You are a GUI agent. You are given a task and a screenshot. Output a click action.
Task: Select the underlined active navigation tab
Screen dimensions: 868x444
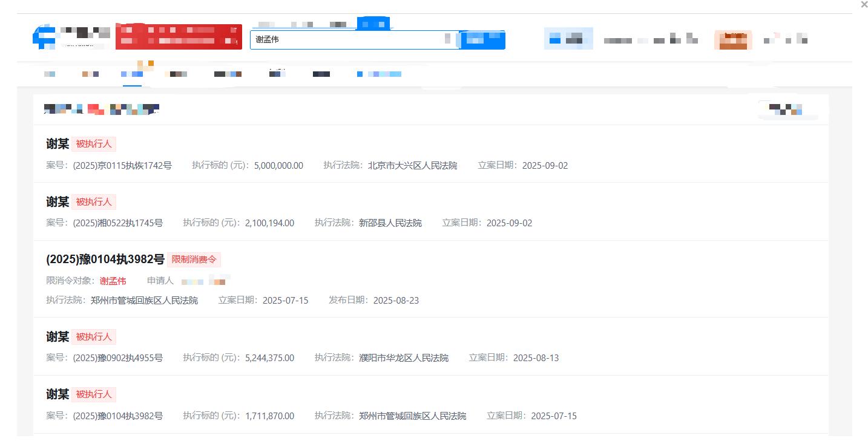pos(132,74)
